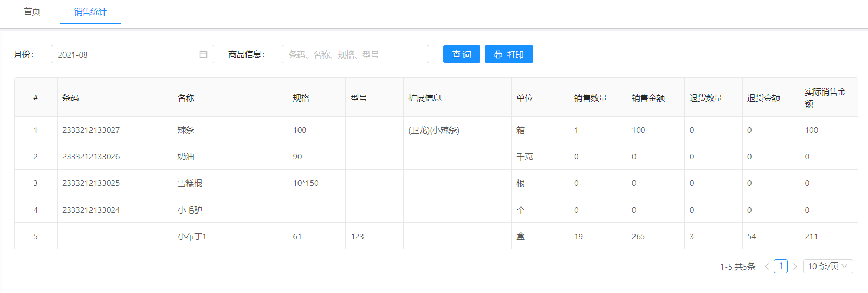Click the 退货金额 column header
Viewport: 868px width, 293px height.
pos(763,98)
